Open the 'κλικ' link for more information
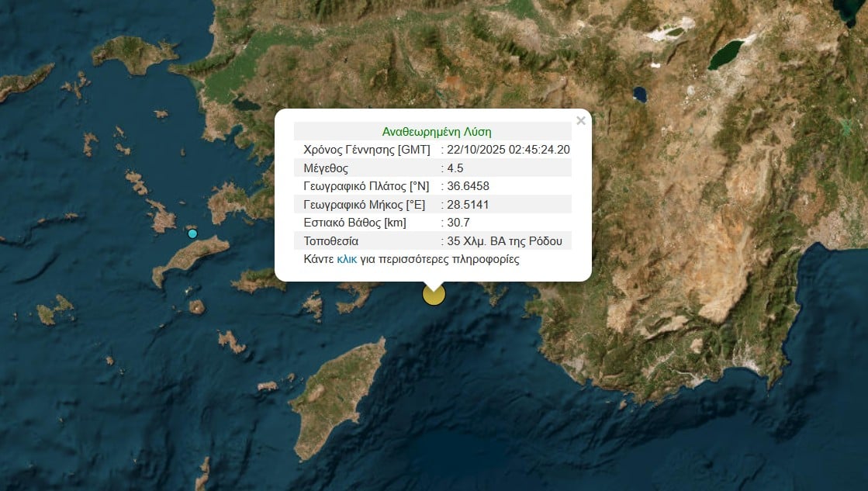868x491 pixels. pos(347,259)
